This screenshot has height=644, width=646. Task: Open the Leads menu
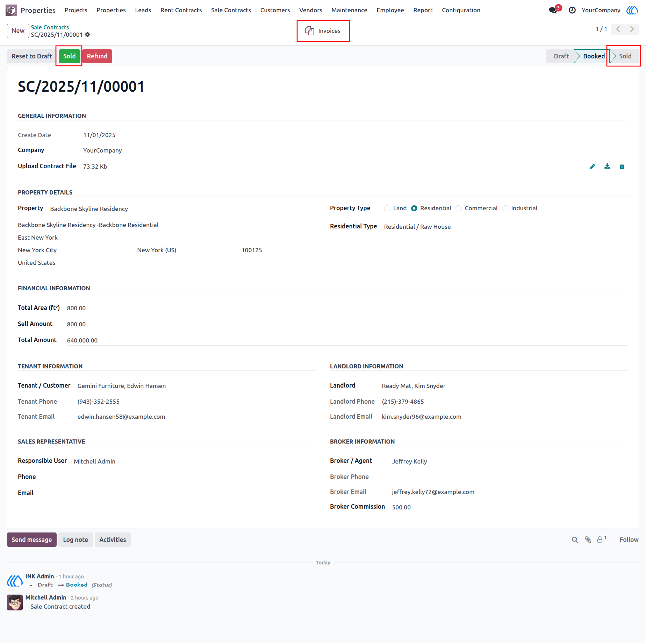click(143, 10)
